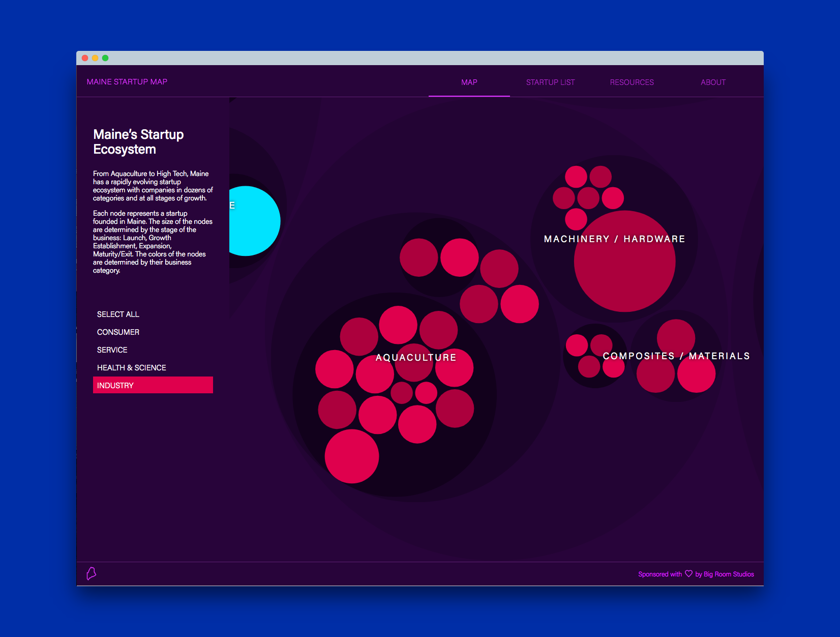Viewport: 840px width, 637px height.
Task: Toggle the highlighted INDUSTRY filter
Action: coord(153,385)
